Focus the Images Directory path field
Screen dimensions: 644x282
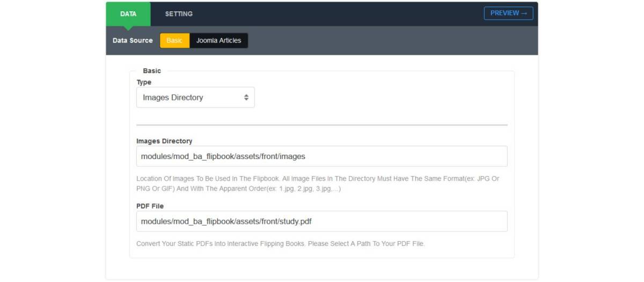(321, 156)
